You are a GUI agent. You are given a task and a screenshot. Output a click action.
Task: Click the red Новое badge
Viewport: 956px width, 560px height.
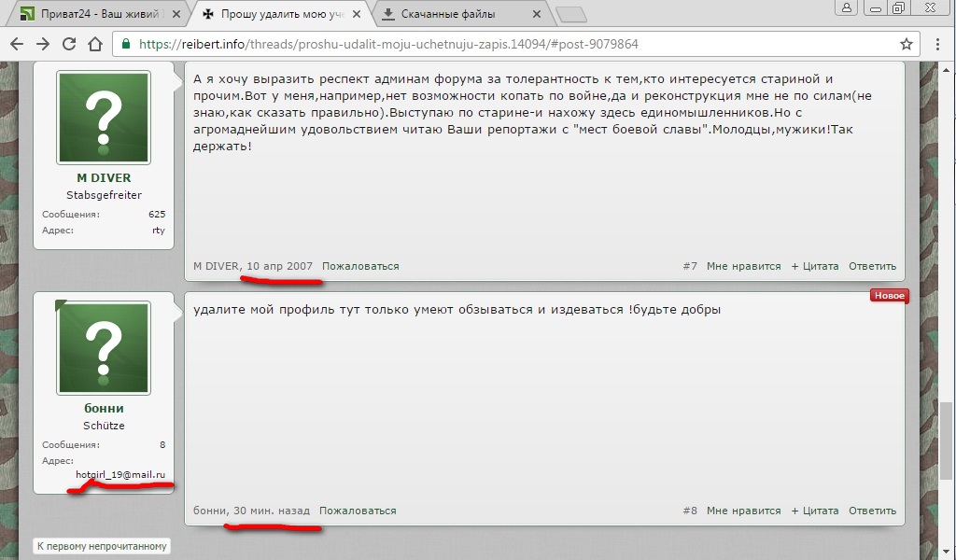point(889,296)
